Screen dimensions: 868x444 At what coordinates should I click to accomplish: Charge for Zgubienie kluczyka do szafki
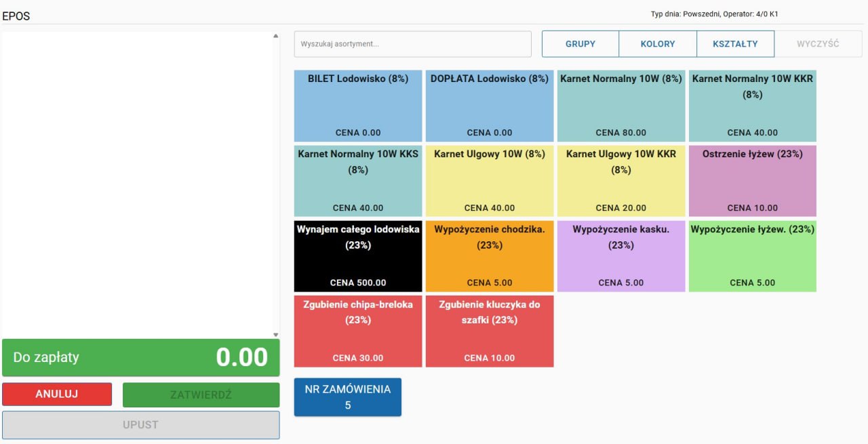tap(490, 331)
